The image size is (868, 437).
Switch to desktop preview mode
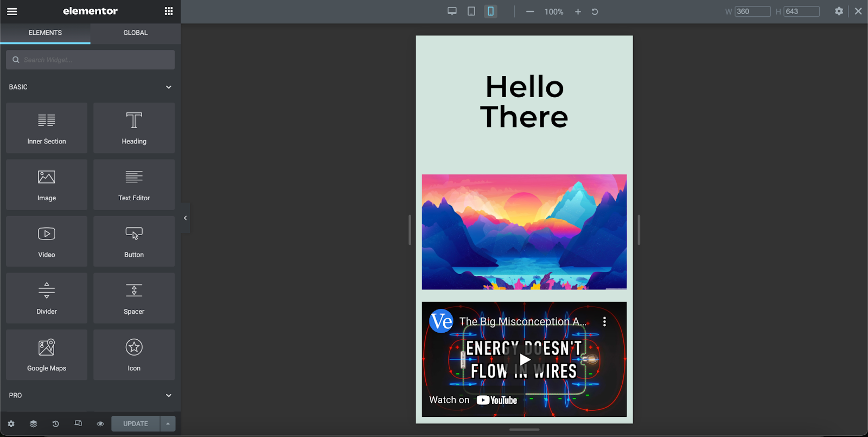coord(452,11)
